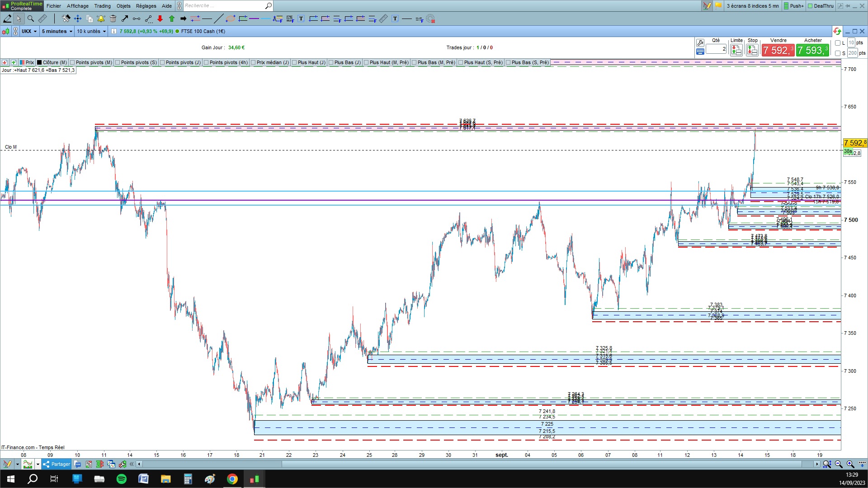868x488 pixels.
Task: Expand the 5 minutes timeframe dropdown
Action: click(57, 31)
